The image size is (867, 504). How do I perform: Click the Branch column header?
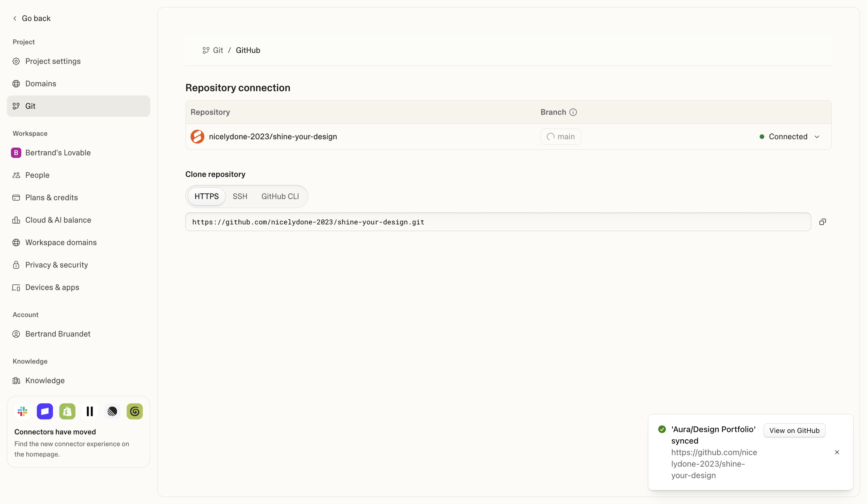[553, 112]
